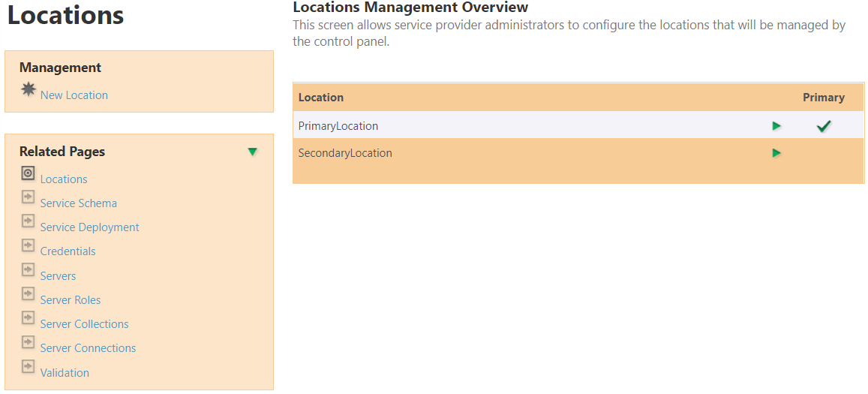The image size is (868, 394).
Task: Navigate to the Service Deployment page
Action: (90, 227)
